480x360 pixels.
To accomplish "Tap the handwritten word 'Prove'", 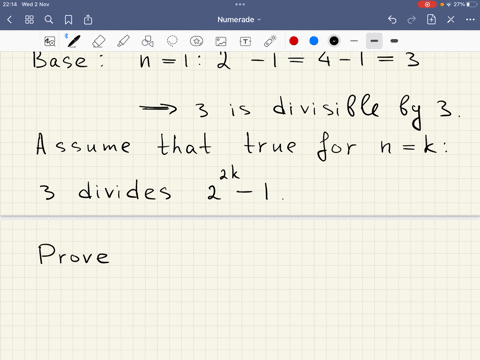I will click(x=73, y=254).
